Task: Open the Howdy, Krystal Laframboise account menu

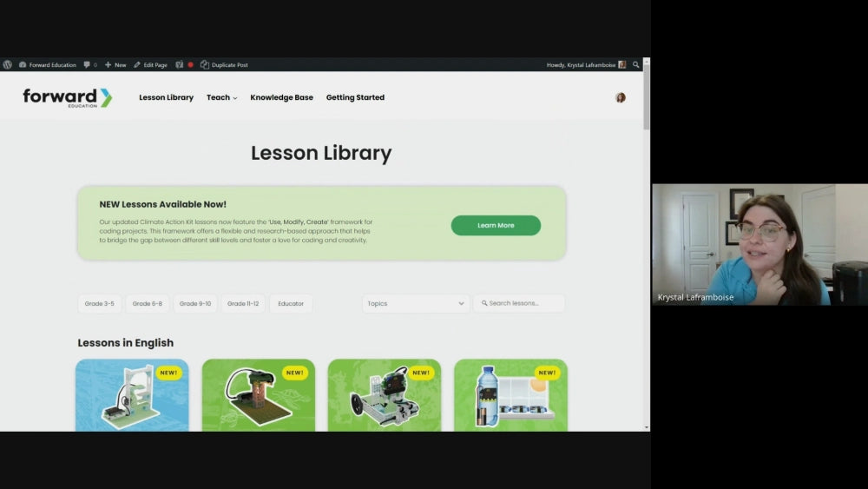Action: point(585,65)
